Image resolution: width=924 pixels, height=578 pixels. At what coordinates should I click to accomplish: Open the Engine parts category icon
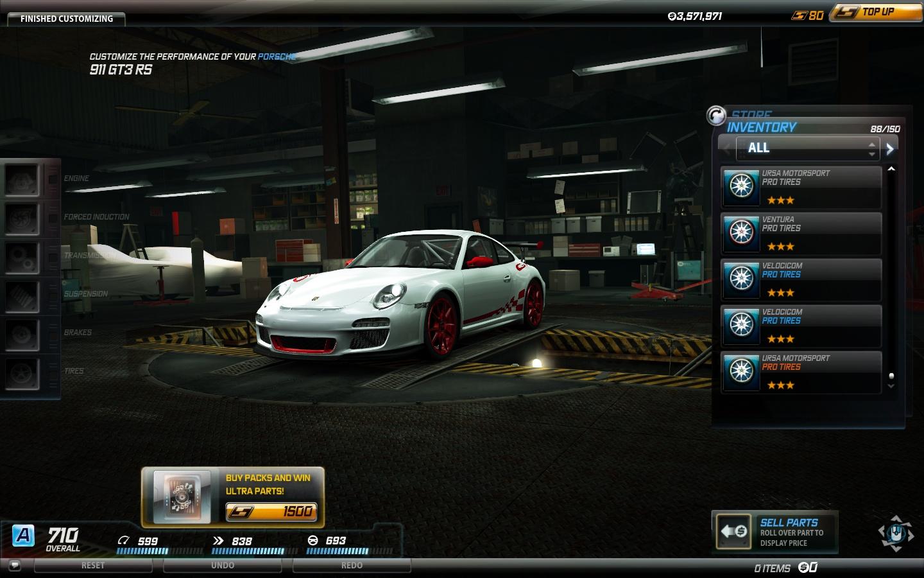[x=22, y=179]
